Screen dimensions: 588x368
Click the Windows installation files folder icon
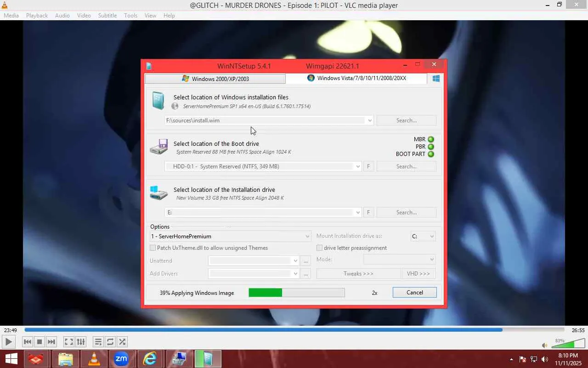point(158,100)
